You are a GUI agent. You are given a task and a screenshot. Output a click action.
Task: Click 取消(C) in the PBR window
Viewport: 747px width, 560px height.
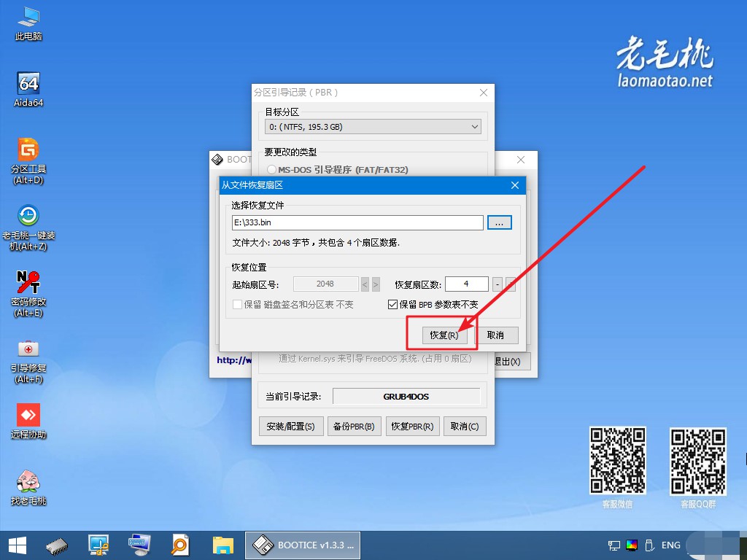point(465,426)
